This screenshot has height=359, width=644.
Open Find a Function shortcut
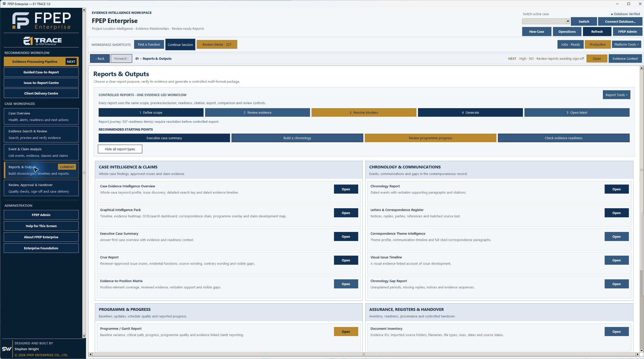pos(149,44)
